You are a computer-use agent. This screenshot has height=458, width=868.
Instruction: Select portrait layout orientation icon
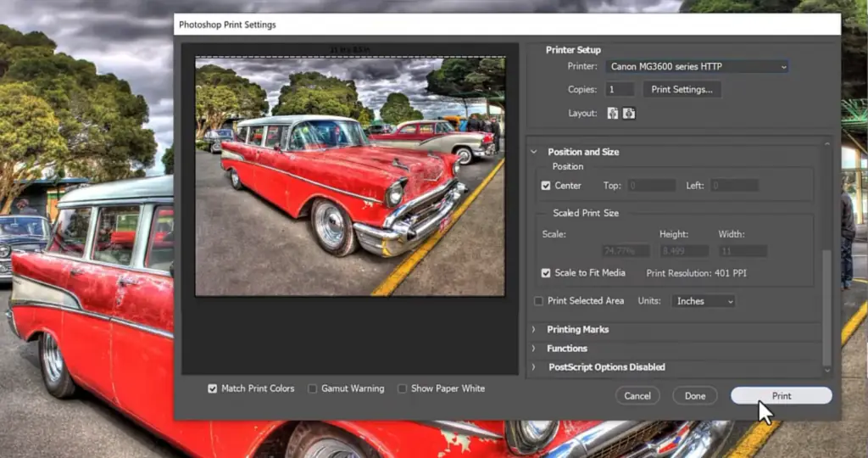click(x=613, y=113)
